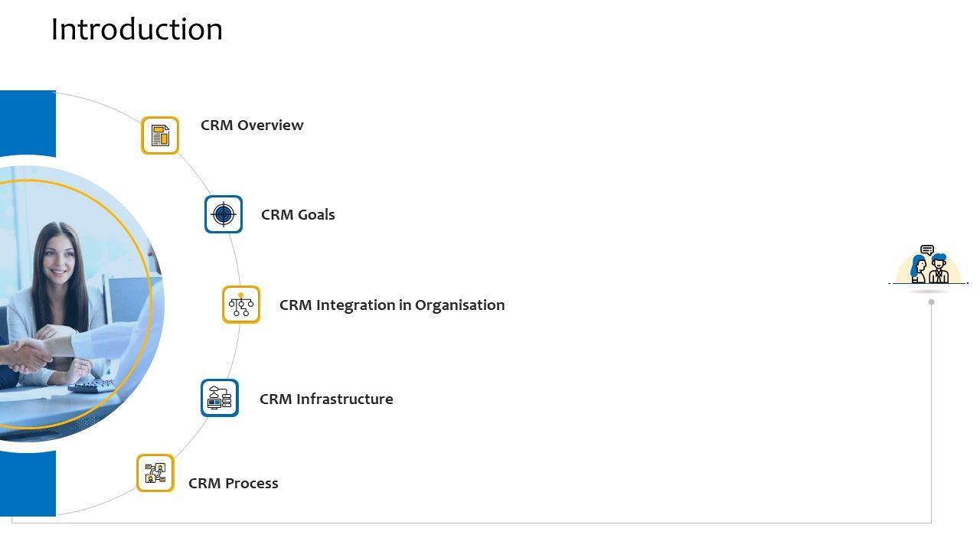Screen dimensions: 980x551
Task: Click the CRM Overview document icon
Action: pyautogui.click(x=160, y=135)
